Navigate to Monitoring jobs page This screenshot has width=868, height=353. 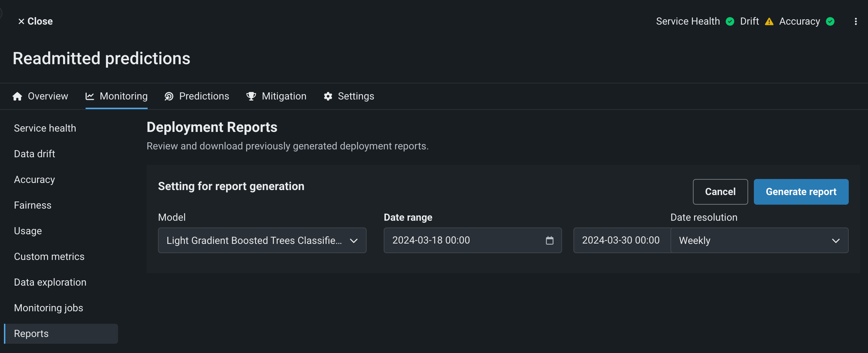48,308
